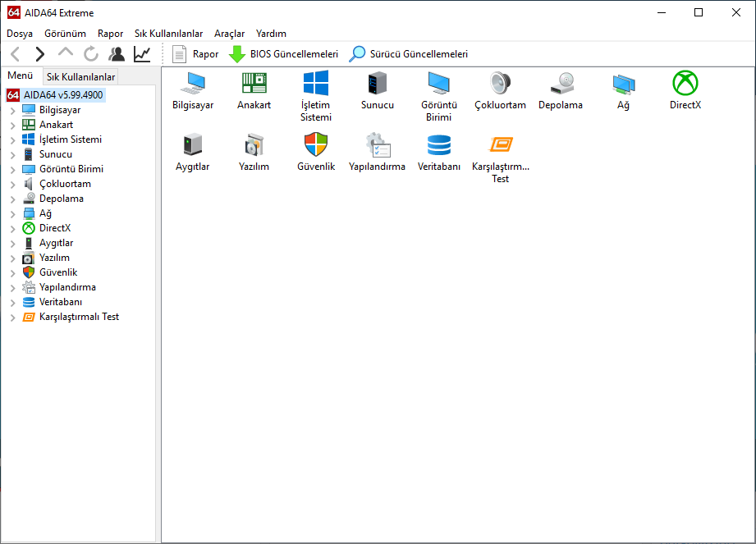The height and width of the screenshot is (544, 756).
Task: Select Bilgisayar in the sidebar tree
Action: click(x=60, y=110)
